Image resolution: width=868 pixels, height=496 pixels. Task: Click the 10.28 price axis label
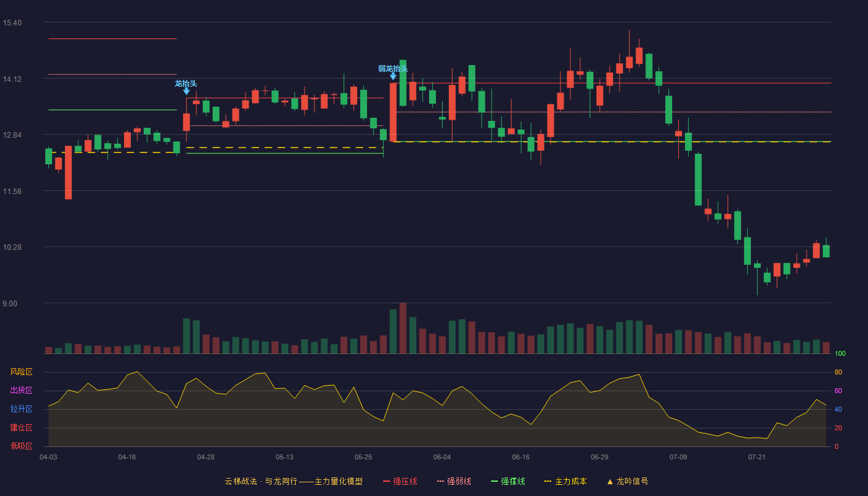(x=12, y=247)
